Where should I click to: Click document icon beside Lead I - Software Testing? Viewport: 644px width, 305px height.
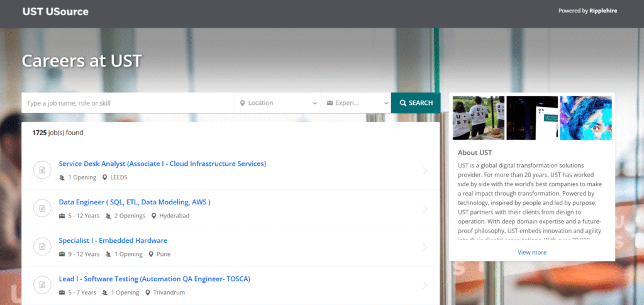point(42,285)
